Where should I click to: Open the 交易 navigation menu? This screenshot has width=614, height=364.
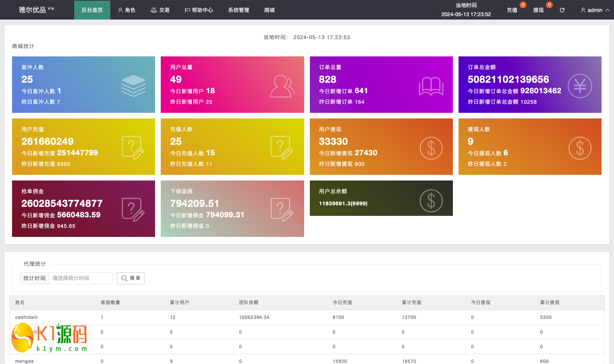tap(160, 10)
